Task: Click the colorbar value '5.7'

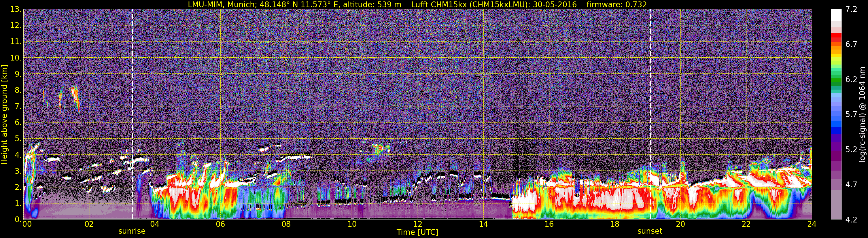Action: [x=851, y=114]
